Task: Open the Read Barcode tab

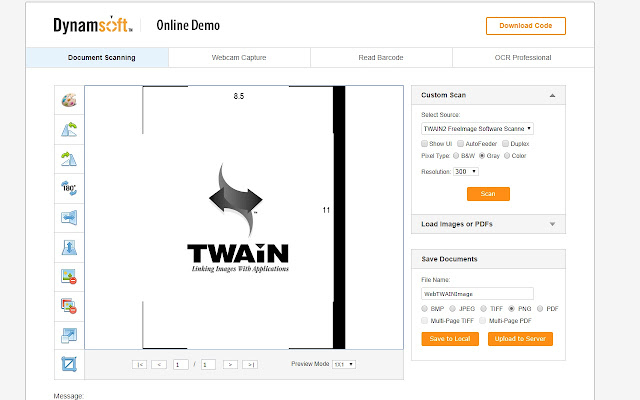Action: pyautogui.click(x=381, y=58)
